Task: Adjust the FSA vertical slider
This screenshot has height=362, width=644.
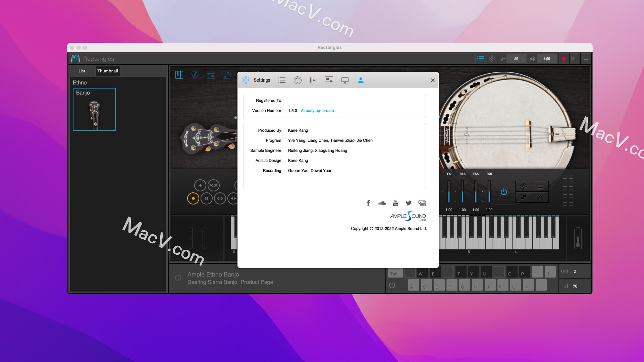Action: pyautogui.click(x=476, y=191)
